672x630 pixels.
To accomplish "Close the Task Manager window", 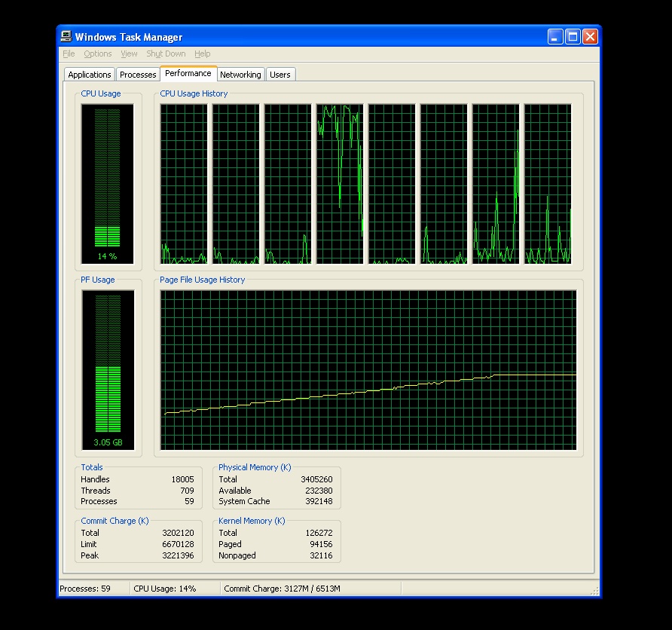I will (590, 37).
